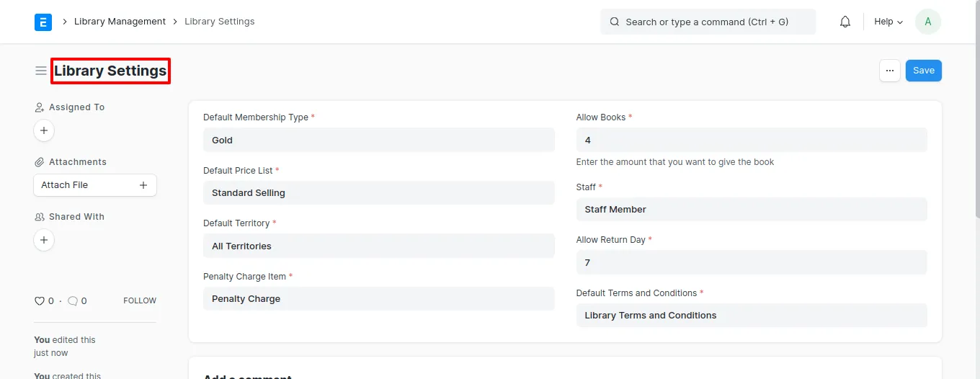The width and height of the screenshot is (980, 379).
Task: Add a file using the Attach File plus button
Action: coord(143,185)
